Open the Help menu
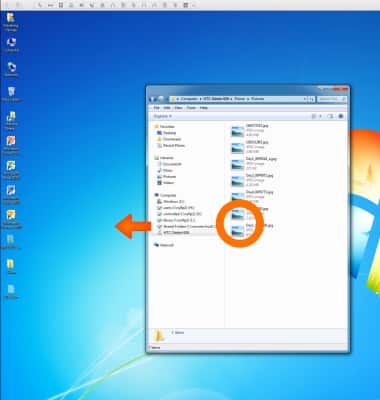This screenshot has height=400, width=380. click(x=204, y=108)
